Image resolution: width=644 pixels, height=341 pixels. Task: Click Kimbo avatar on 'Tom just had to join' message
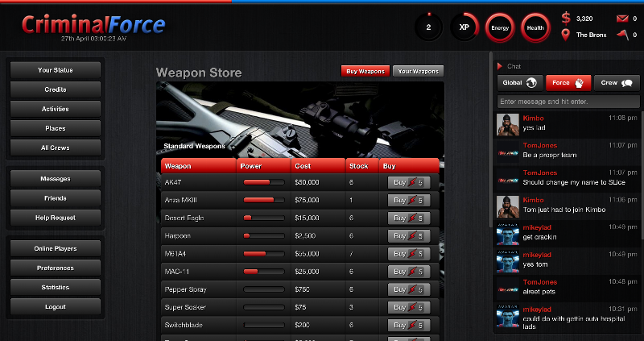click(508, 207)
